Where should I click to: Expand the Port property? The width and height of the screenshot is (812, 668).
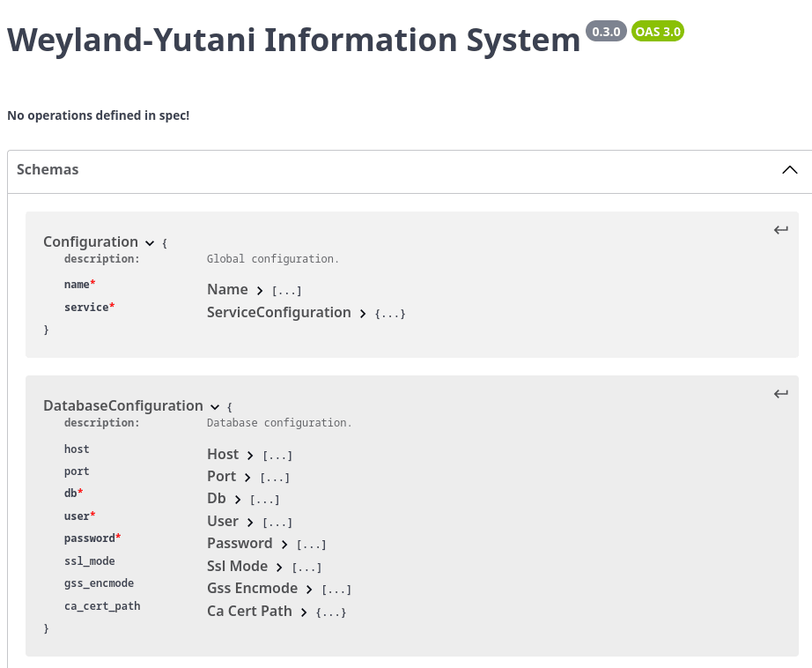pos(247,477)
